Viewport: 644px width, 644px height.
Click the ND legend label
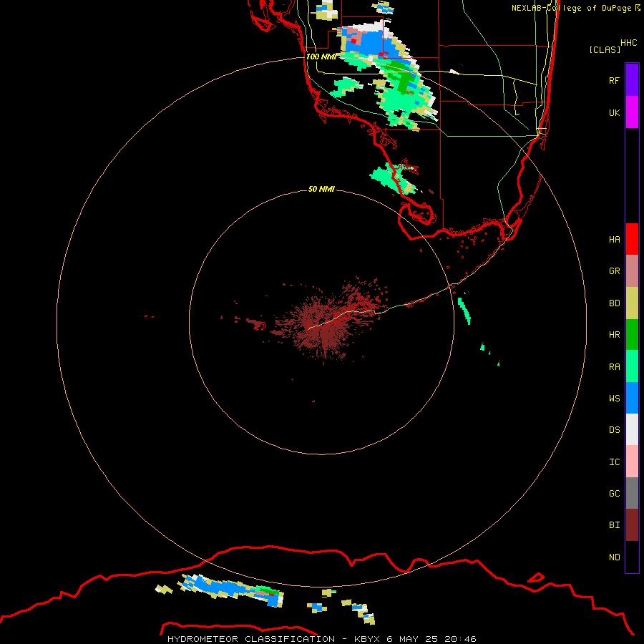[614, 557]
